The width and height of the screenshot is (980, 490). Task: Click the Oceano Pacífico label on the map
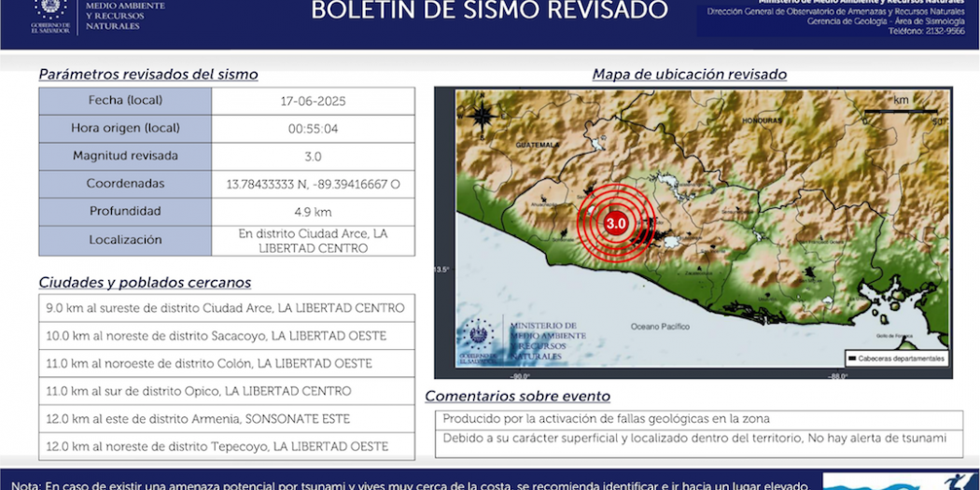click(x=660, y=327)
